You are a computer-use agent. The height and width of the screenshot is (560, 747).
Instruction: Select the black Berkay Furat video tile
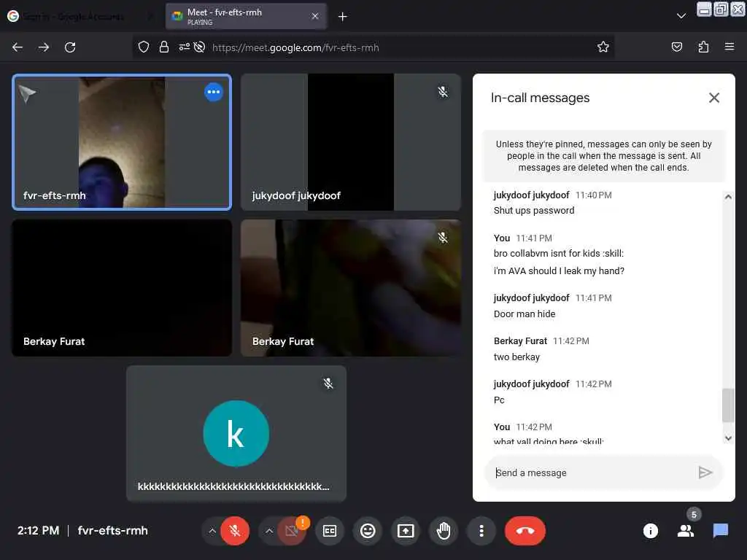tap(122, 287)
